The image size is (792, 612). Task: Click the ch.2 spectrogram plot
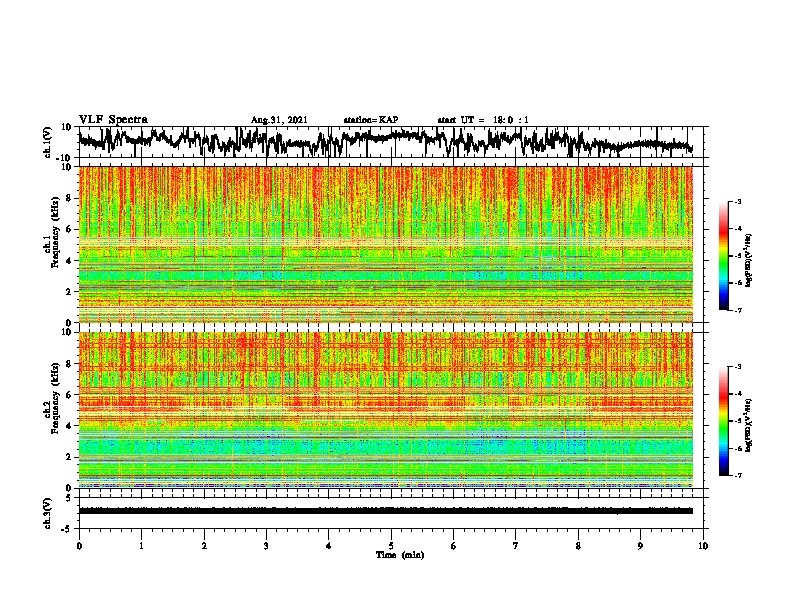pos(386,410)
